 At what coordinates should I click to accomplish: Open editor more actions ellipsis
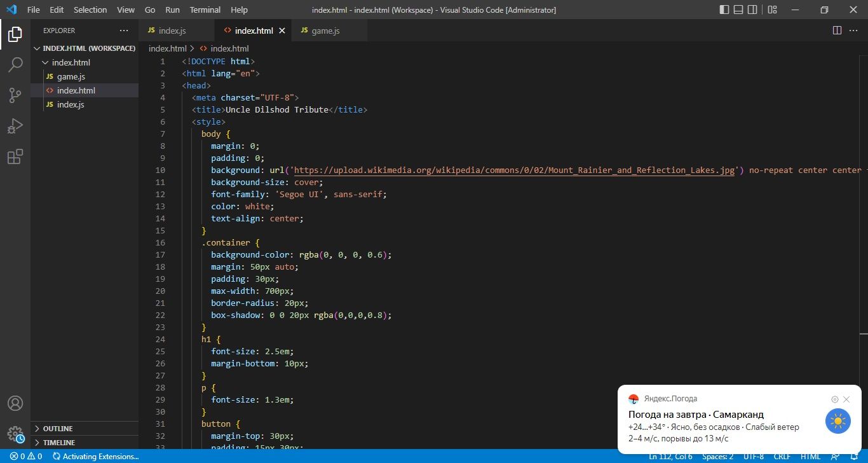click(854, 31)
